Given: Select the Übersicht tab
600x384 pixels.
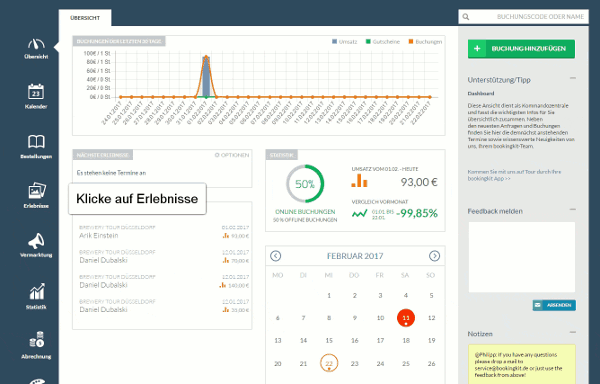Looking at the screenshot, I should pyautogui.click(x=85, y=18).
